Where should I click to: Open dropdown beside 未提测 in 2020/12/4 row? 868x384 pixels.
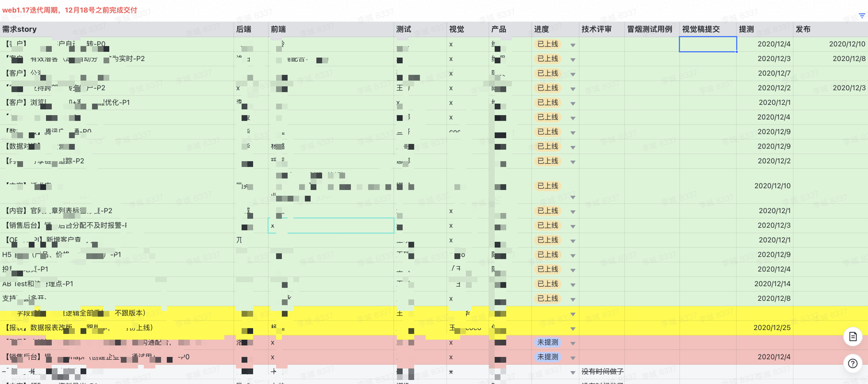point(573,358)
